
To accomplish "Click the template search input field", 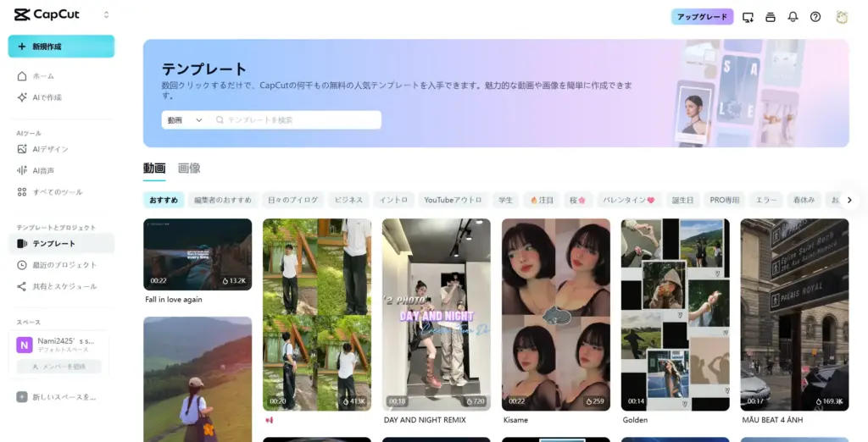I will pyautogui.click(x=297, y=120).
